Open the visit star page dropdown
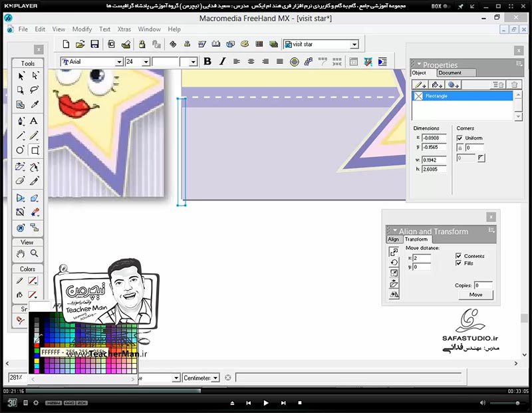 tap(354, 45)
